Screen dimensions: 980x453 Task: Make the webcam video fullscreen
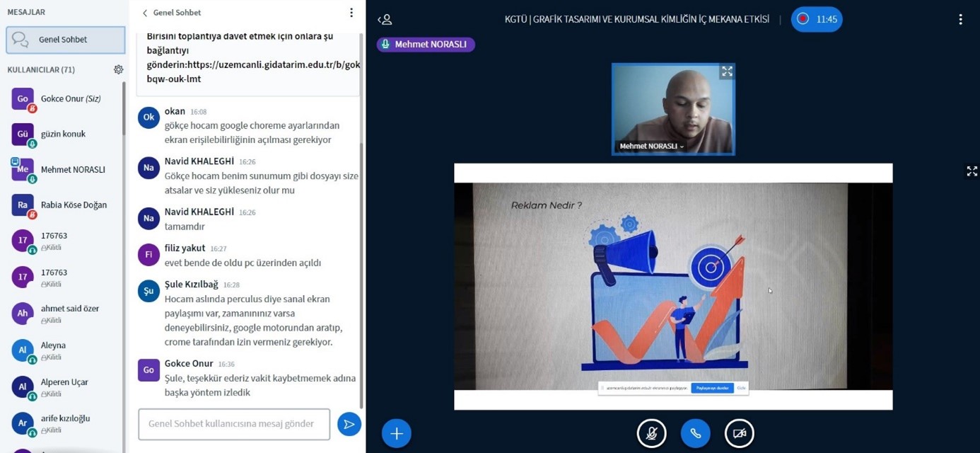pyautogui.click(x=726, y=72)
